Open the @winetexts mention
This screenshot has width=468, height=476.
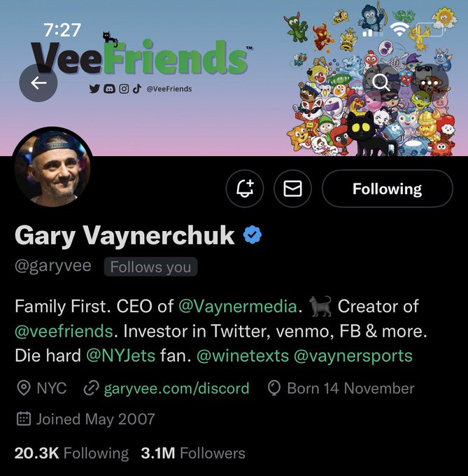point(243,356)
